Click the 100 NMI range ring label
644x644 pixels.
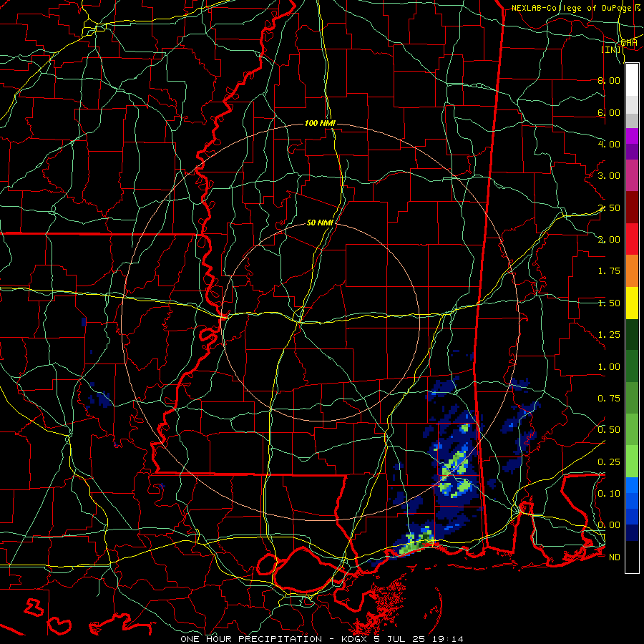[x=320, y=123]
